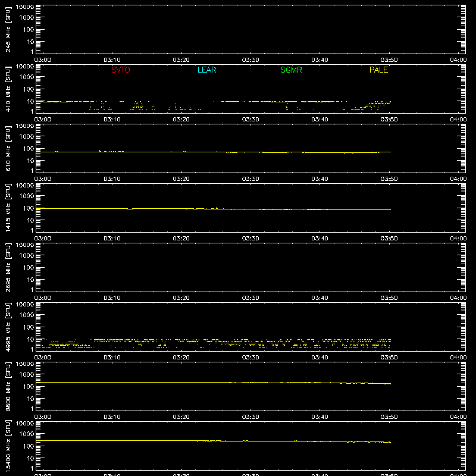Click the 10000 tick value on 15400 MHz axis

[x=25, y=424]
